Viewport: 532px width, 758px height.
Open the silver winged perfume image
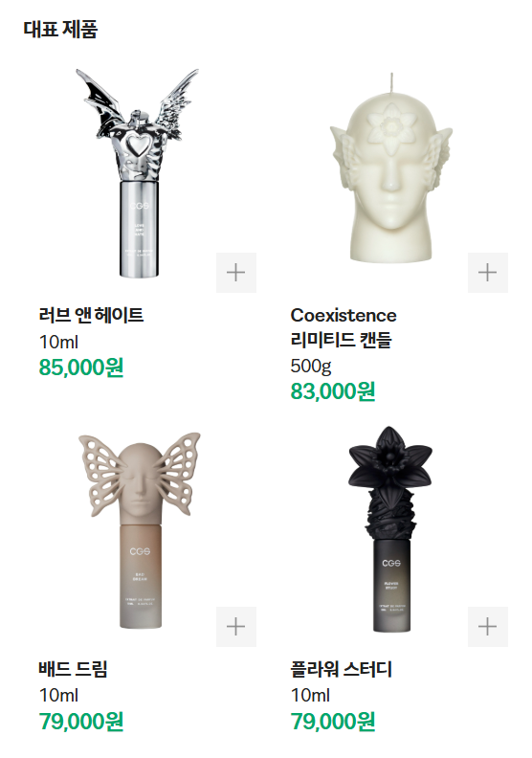pyautogui.click(x=138, y=173)
